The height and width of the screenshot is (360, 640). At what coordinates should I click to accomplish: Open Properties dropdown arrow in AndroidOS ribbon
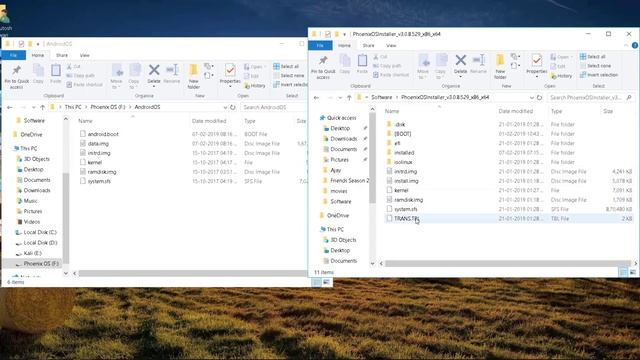point(230,87)
